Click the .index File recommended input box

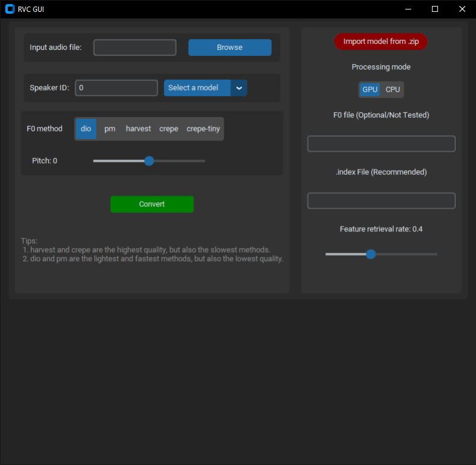click(x=381, y=200)
